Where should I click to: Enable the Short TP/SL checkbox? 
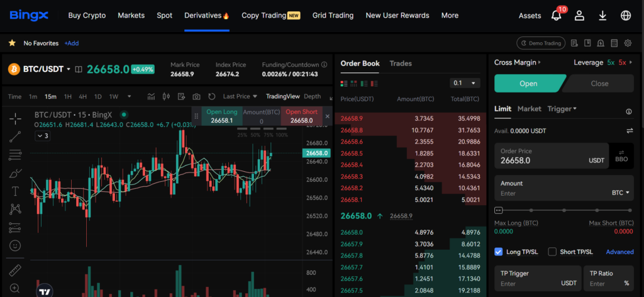(x=552, y=252)
